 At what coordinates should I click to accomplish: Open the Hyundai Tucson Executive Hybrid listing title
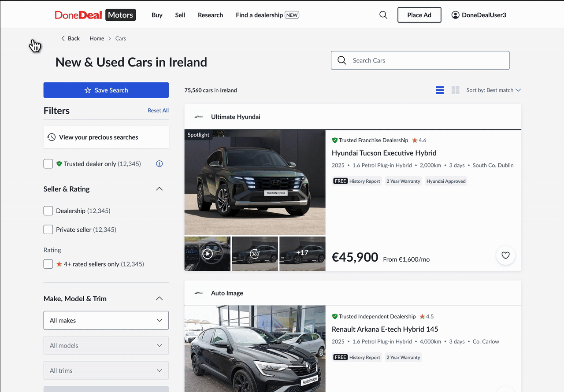[x=384, y=153]
